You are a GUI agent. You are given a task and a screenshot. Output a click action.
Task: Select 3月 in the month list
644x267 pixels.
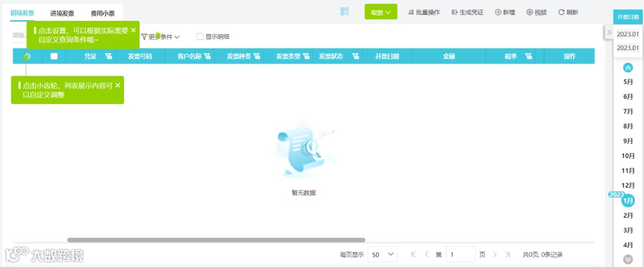628,230
